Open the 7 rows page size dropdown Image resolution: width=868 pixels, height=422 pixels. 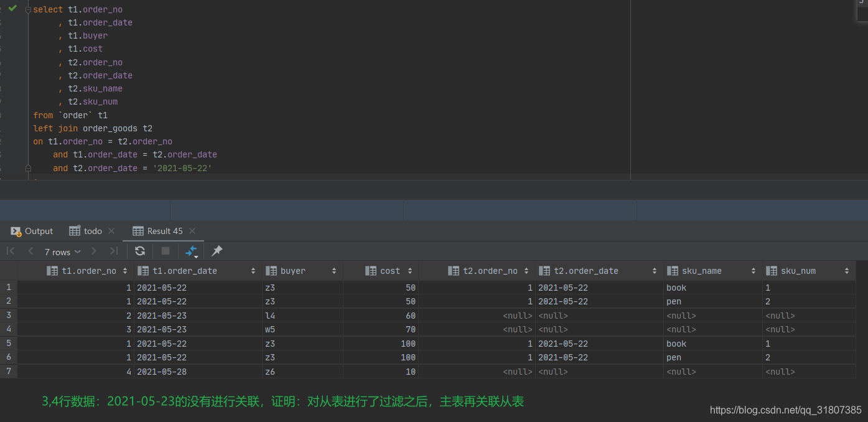62,251
